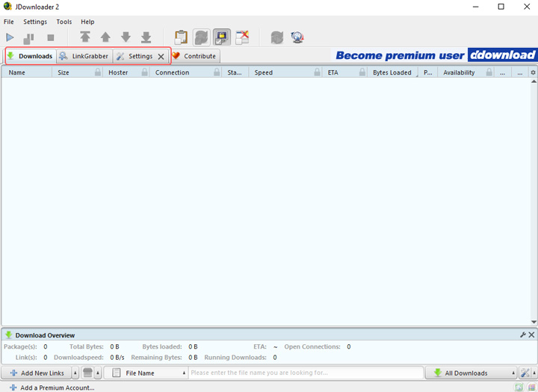Sort by the Hoster column header

(x=118, y=72)
